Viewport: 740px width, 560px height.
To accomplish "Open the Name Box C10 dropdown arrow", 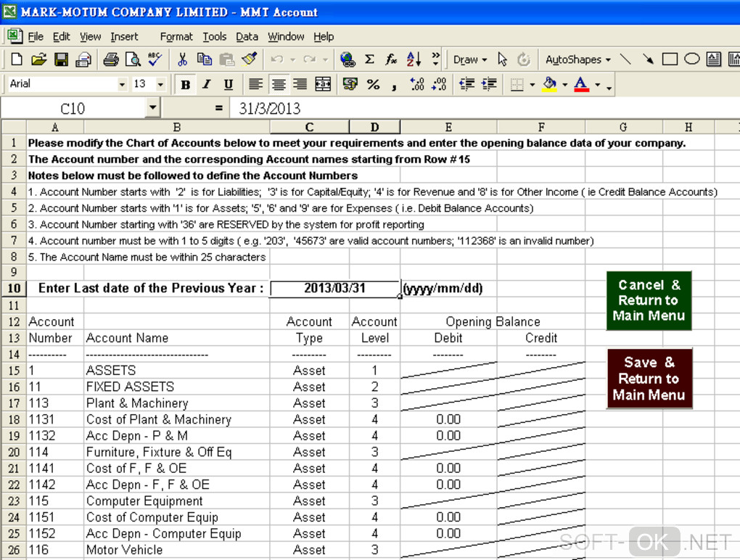I will pyautogui.click(x=152, y=108).
